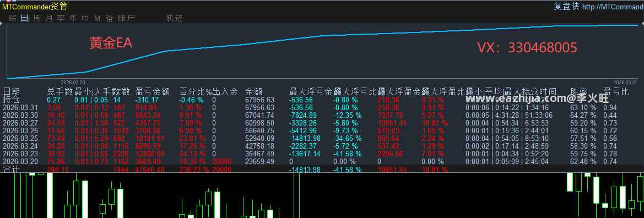Select the 2026.03.23 date row

point(20,154)
